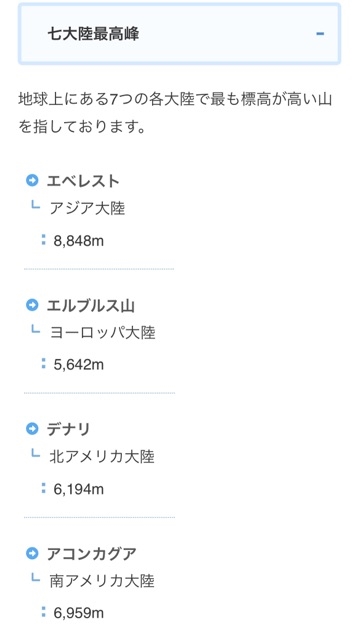The height and width of the screenshot is (632, 360).
Task: Click the arrow icon beside デナリ
Action: coord(32,429)
